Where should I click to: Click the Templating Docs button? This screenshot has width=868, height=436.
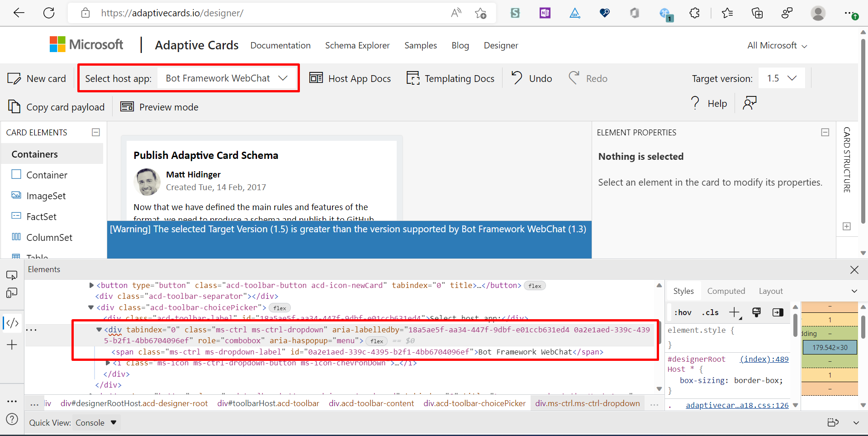(x=451, y=78)
